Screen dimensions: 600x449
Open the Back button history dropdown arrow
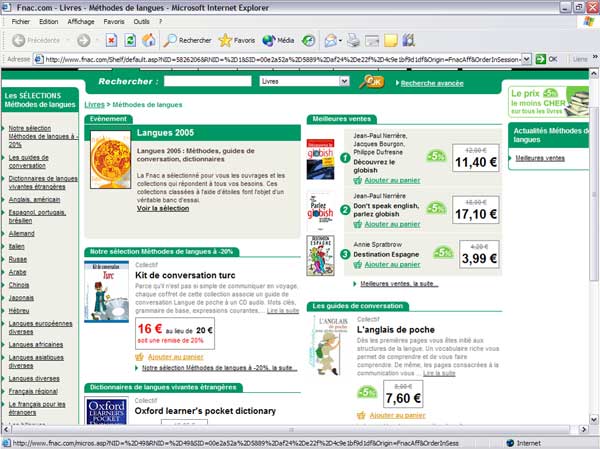67,40
